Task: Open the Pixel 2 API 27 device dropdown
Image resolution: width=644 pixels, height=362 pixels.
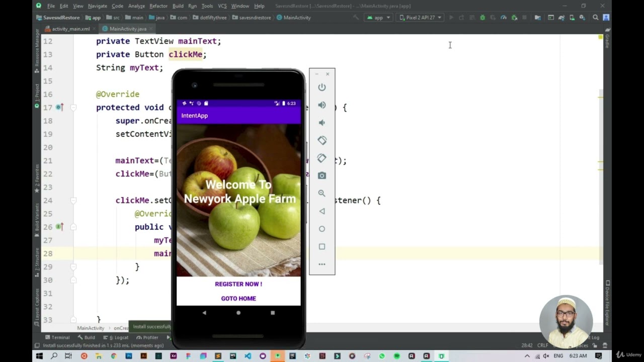Action: point(420,18)
